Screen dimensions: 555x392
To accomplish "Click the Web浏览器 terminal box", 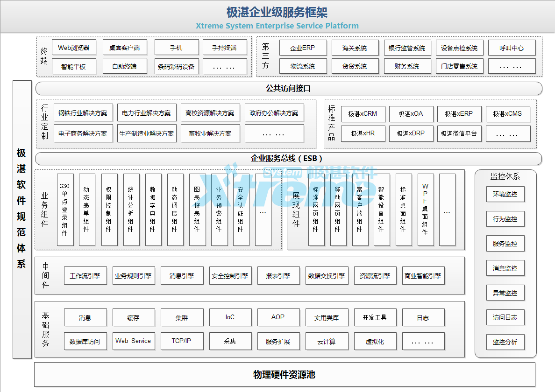I will click(74, 48).
